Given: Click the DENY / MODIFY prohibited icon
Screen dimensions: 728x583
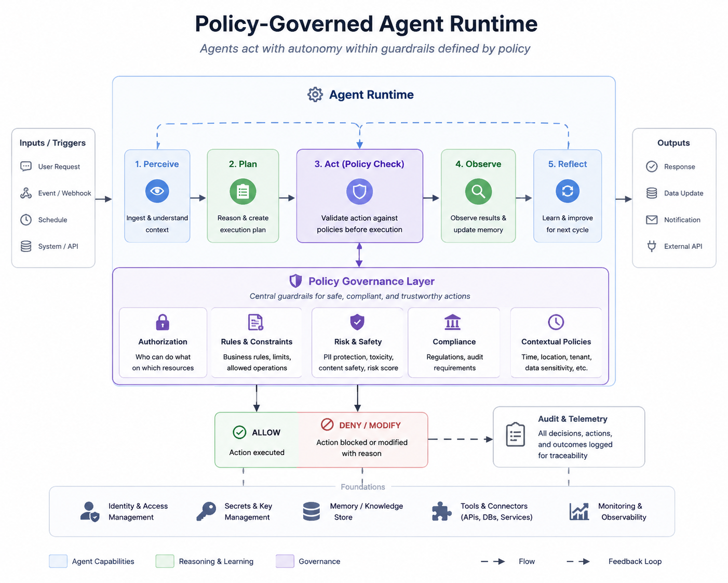Looking at the screenshot, I should (327, 425).
